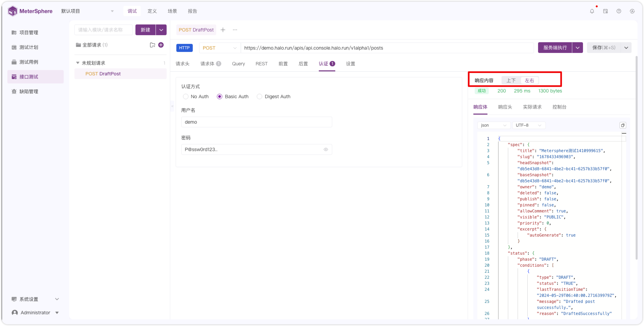This screenshot has width=644, height=326.
Task: Open the json format dropdown
Action: pos(494,125)
